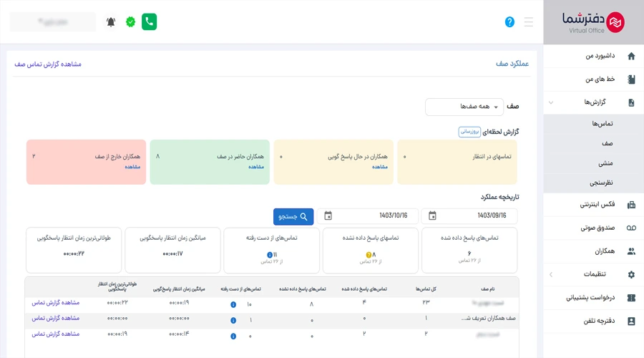Open calendar for end date 1403/10/16
Viewport: 644px width, 358px height.
pos(328,216)
